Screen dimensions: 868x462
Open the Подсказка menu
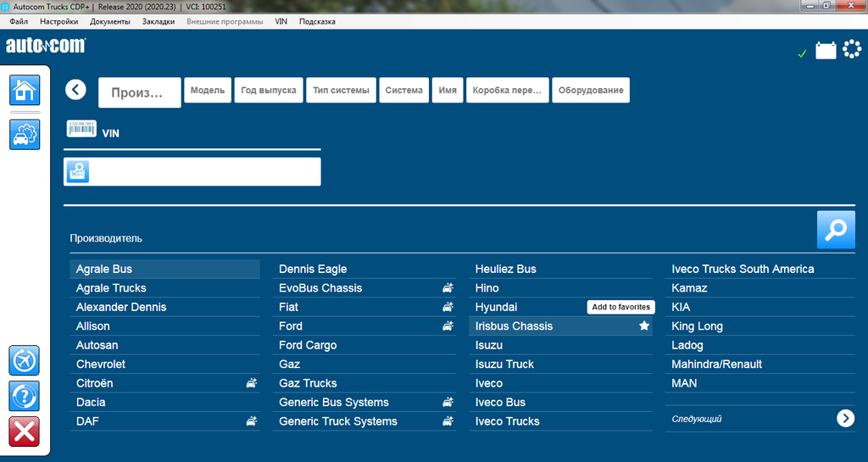click(317, 21)
